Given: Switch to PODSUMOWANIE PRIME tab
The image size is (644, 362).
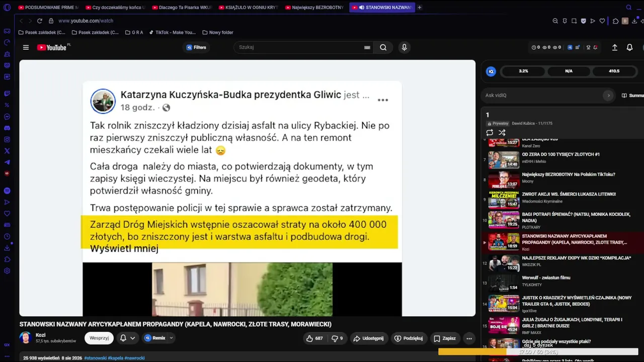Looking at the screenshot, I should coord(48,8).
